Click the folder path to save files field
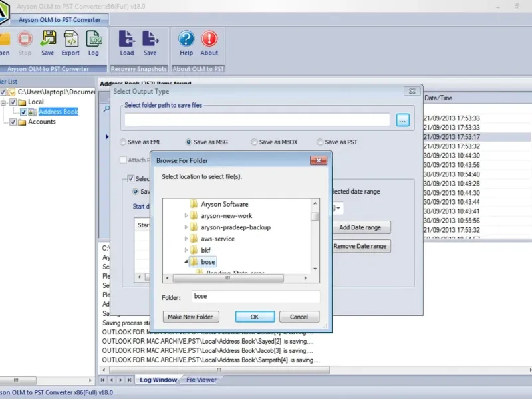532x399 pixels. [257, 120]
